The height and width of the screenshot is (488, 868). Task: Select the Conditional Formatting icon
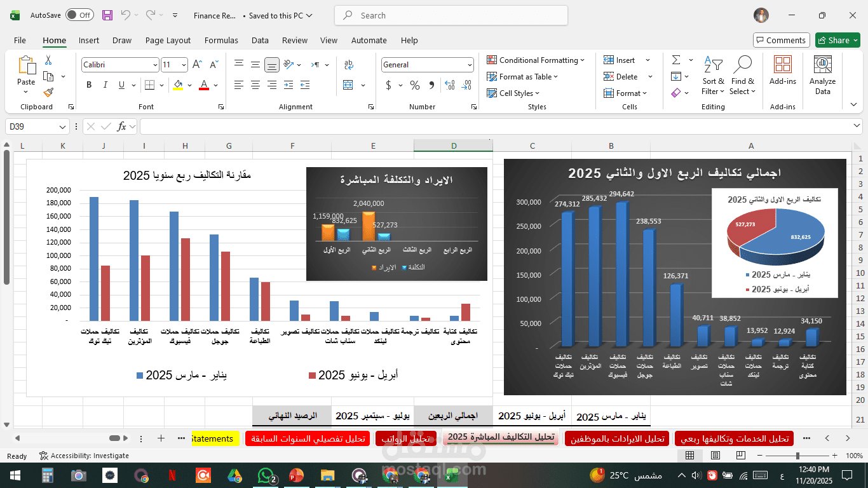point(491,60)
